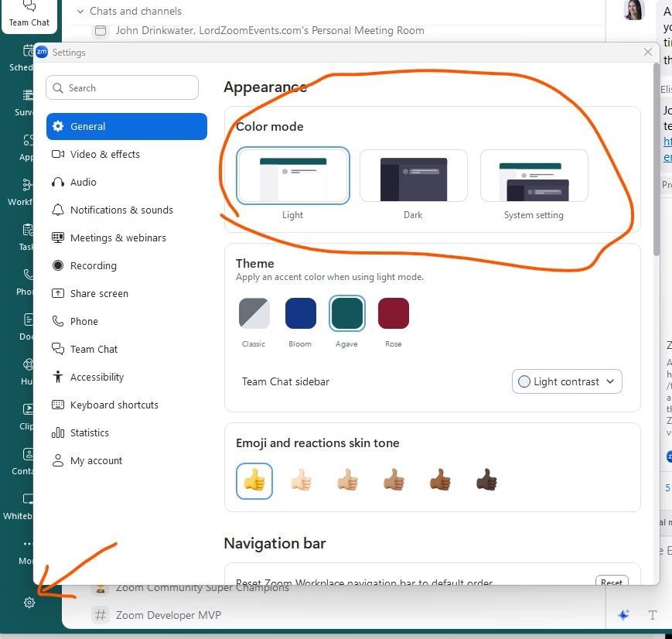Pick the Classic theme swatch

(x=254, y=313)
